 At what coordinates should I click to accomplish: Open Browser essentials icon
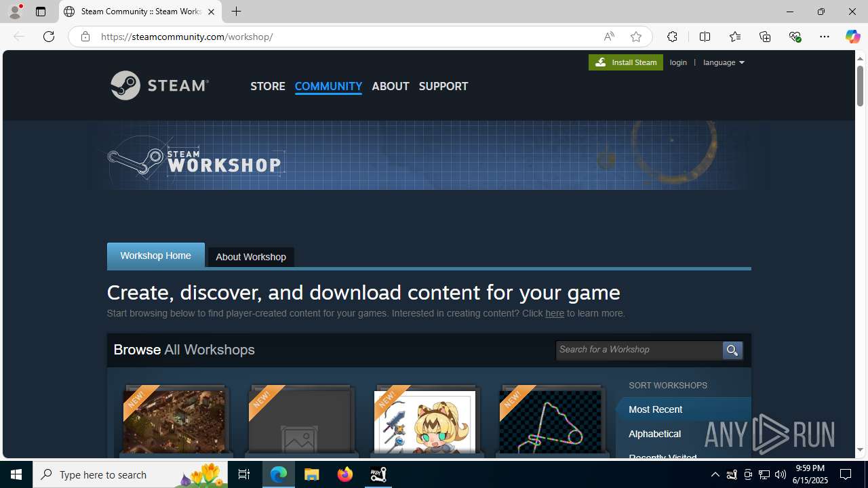point(795,37)
